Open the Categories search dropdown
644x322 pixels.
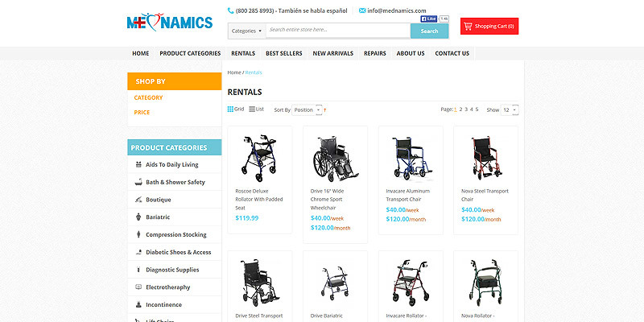[x=247, y=31]
